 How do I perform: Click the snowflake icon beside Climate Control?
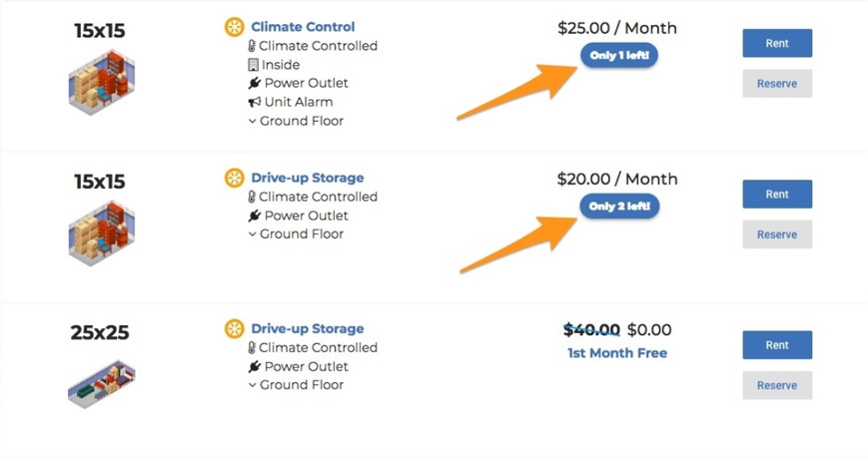[235, 27]
